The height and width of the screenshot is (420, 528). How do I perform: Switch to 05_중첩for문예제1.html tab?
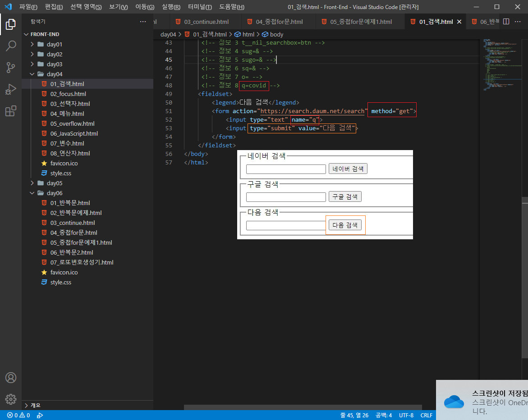point(361,22)
